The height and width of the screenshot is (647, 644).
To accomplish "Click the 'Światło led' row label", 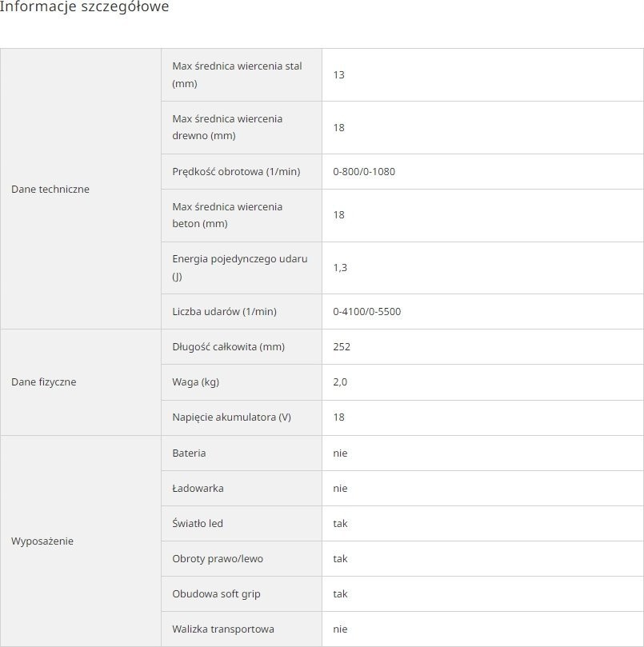I will pyautogui.click(x=198, y=524).
